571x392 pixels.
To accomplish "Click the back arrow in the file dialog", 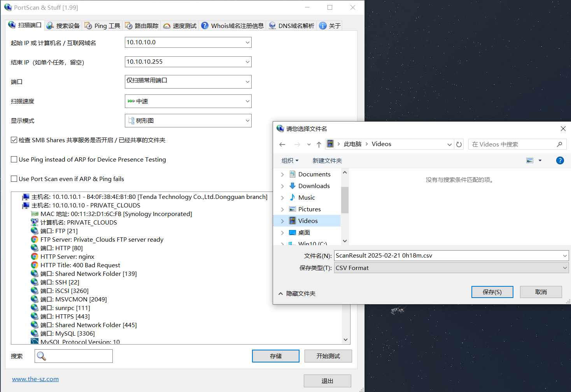I will coord(282,145).
